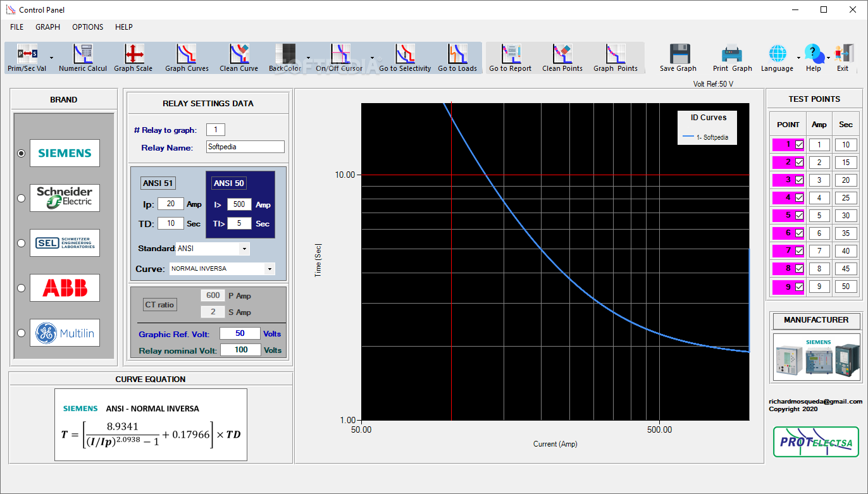The image size is (868, 494).
Task: Click Sec value 50 for point 9
Action: 846,287
